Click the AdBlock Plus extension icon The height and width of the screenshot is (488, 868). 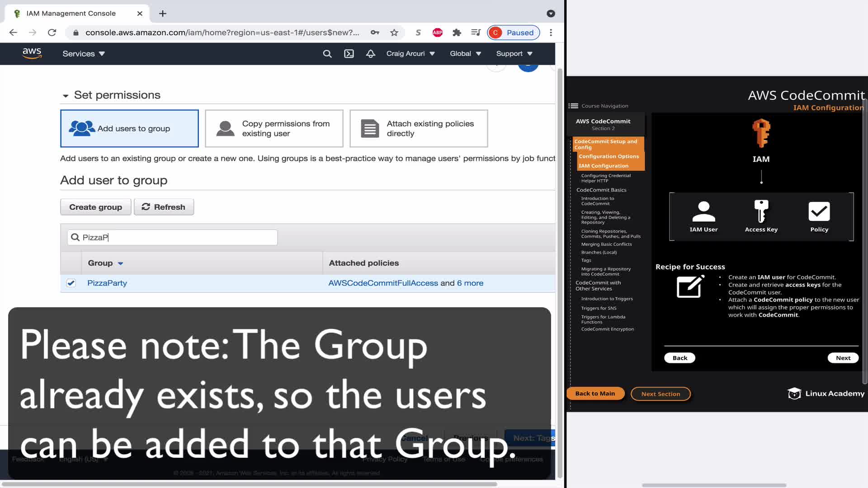(x=437, y=33)
